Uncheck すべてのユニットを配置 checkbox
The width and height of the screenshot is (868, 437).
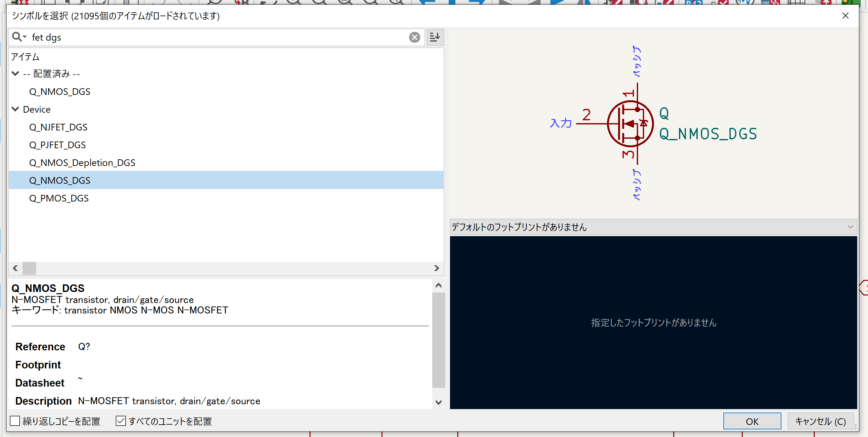point(121,421)
